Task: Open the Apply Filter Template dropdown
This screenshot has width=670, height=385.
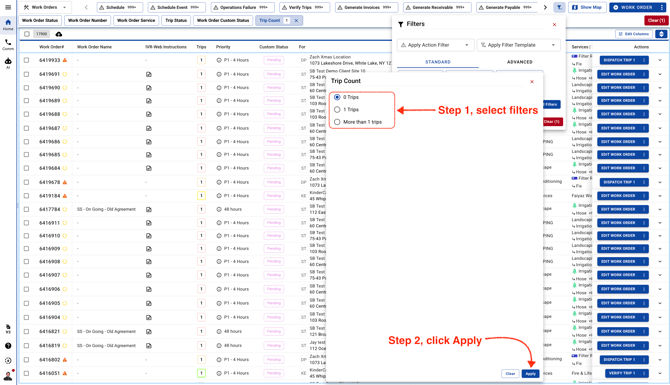Action: coord(518,45)
